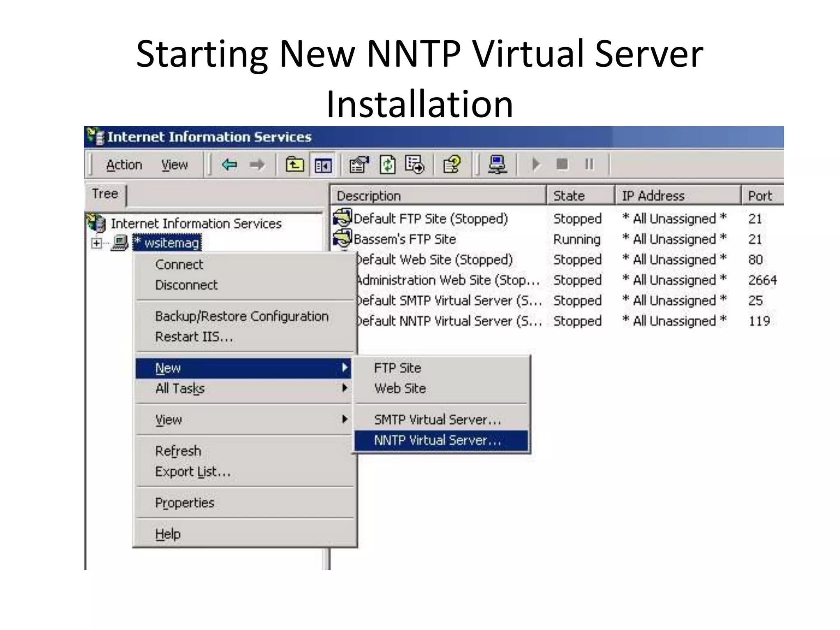Click port value 119

coord(759,321)
